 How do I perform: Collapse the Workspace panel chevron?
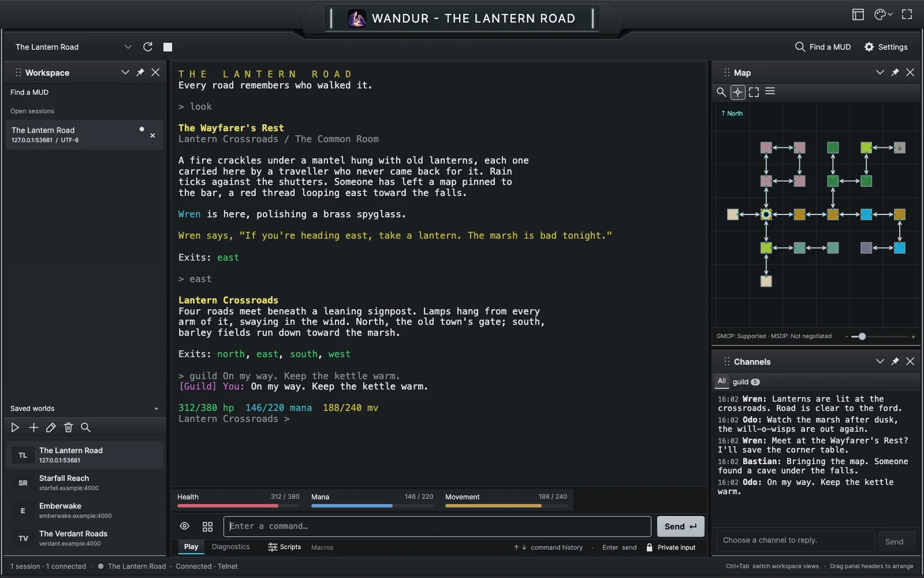[x=125, y=72]
